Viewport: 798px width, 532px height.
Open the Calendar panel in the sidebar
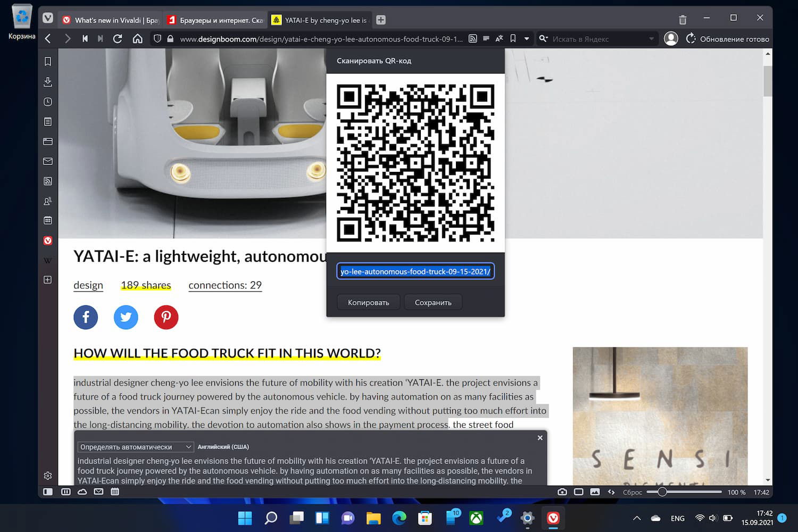point(48,220)
